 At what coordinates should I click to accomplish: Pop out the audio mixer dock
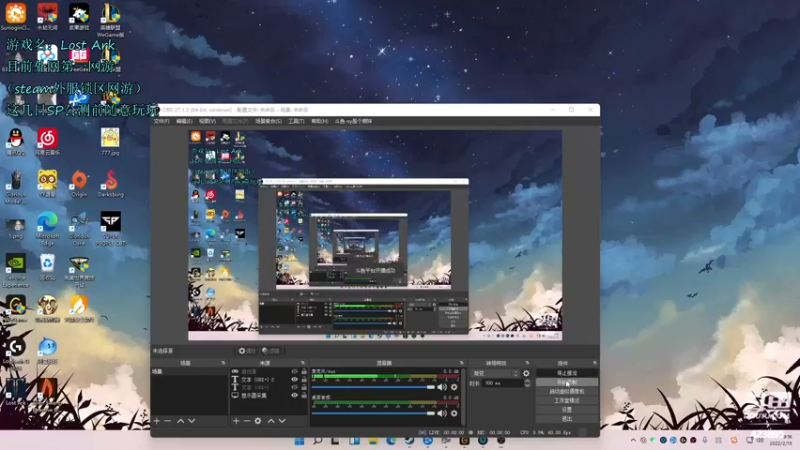[461, 363]
